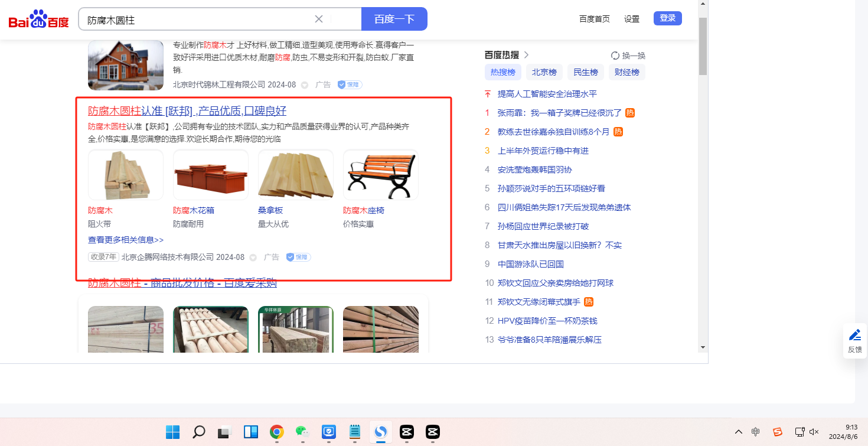Click the 保障 badge beside 北京时代锦林工程有限公司

pyautogui.click(x=350, y=84)
